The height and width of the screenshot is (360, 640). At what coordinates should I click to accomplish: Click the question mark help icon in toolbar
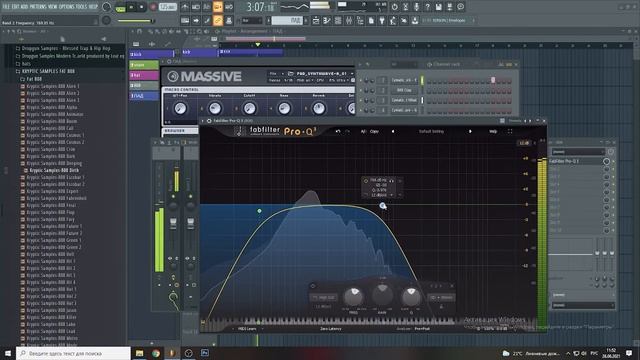427,7
